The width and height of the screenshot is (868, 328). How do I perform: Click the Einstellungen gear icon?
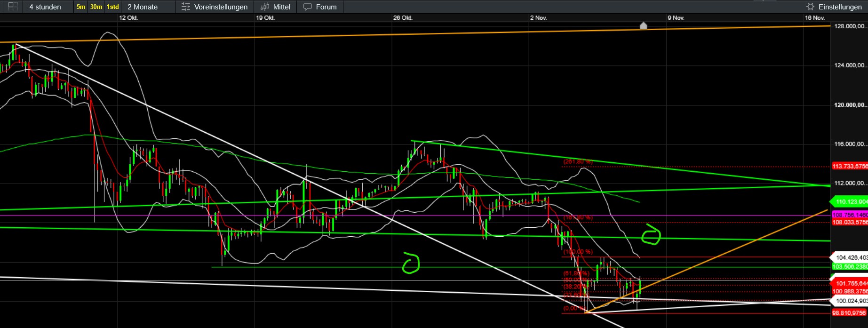coord(810,7)
